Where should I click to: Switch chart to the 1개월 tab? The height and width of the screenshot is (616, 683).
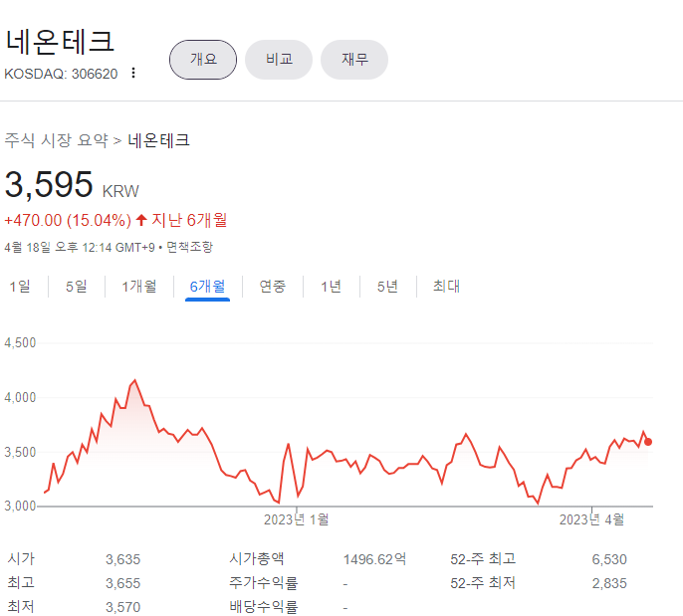(x=139, y=287)
